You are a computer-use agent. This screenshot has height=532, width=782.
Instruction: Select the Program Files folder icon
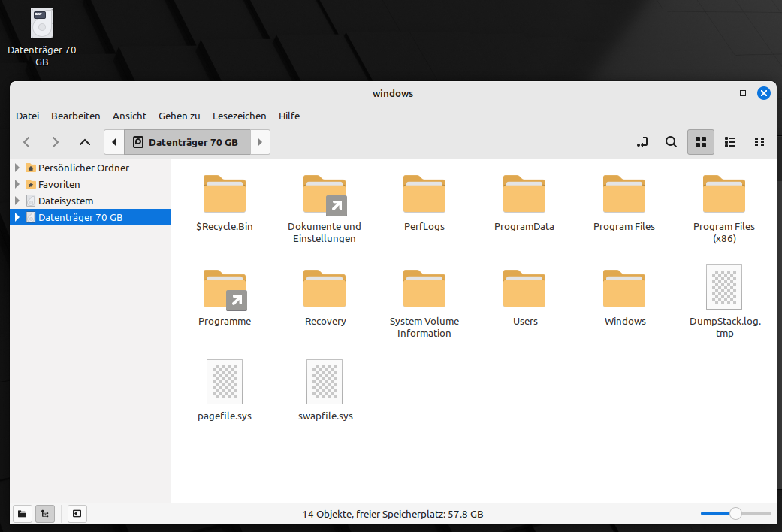tap(624, 194)
